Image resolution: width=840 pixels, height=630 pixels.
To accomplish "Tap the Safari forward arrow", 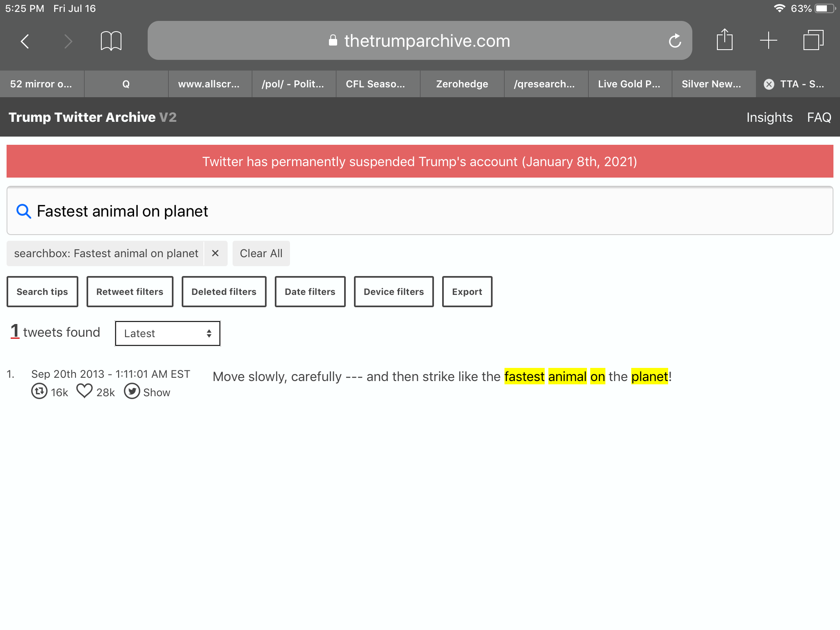I will [68, 41].
